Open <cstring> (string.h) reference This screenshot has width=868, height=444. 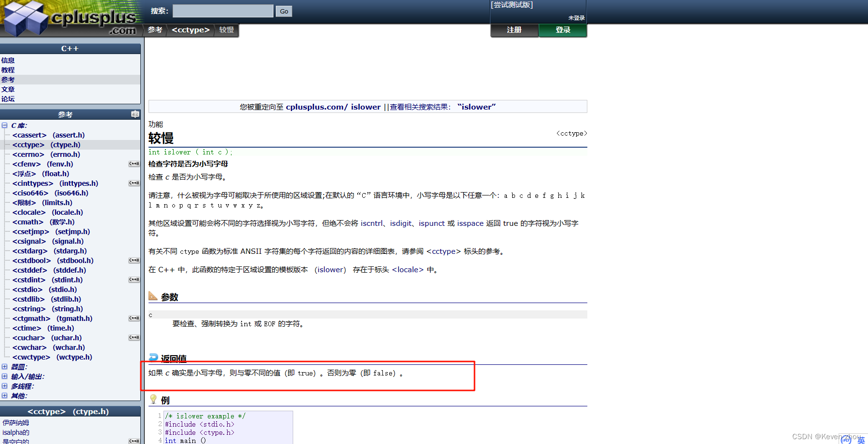point(48,309)
